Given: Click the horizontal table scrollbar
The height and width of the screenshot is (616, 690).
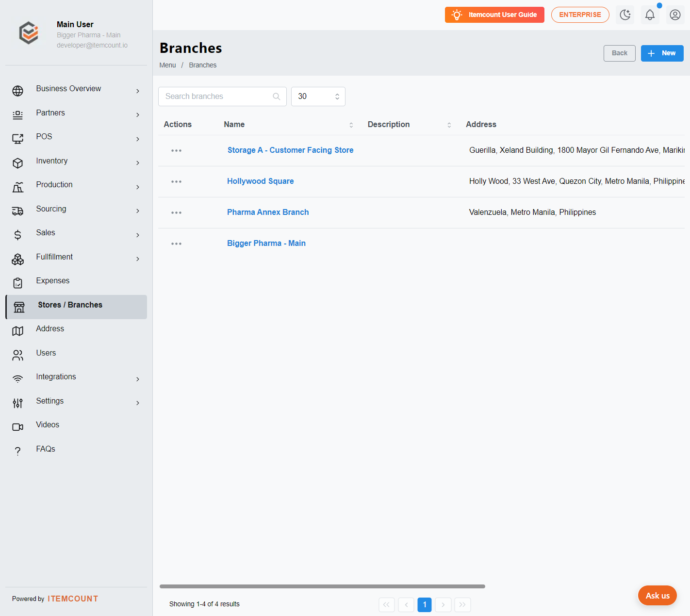Looking at the screenshot, I should [x=322, y=586].
